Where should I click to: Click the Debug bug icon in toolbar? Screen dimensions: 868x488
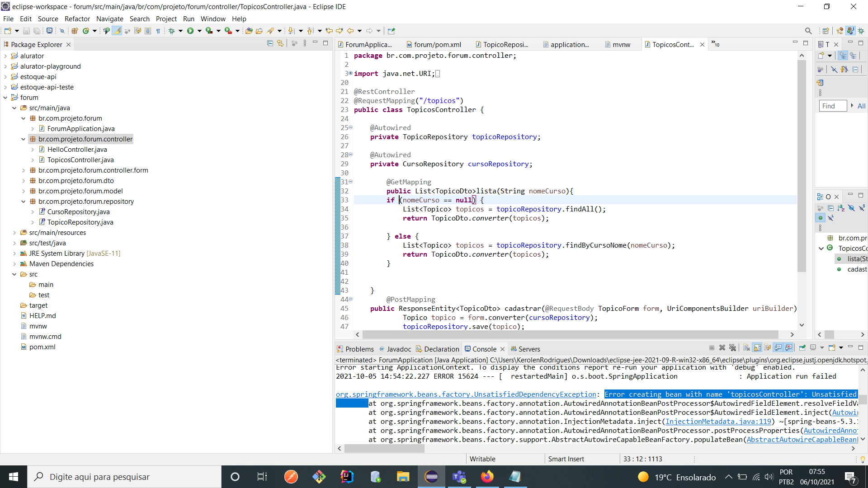(172, 31)
